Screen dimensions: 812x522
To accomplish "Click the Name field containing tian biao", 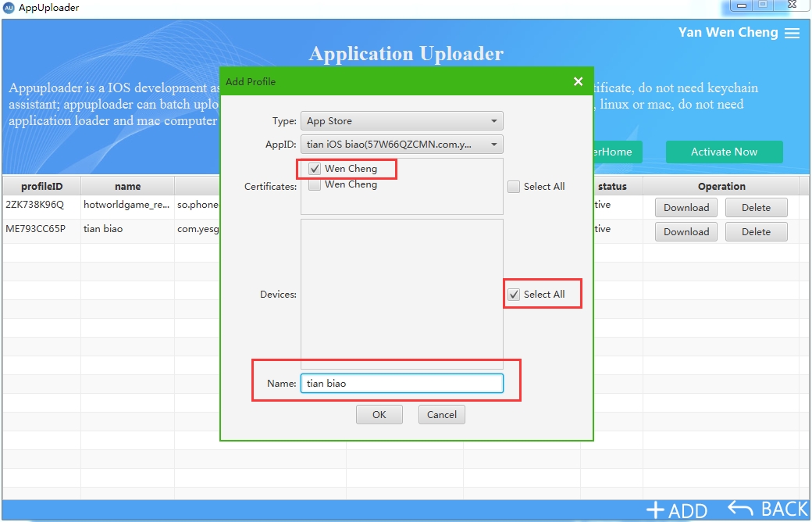I will click(x=402, y=384).
